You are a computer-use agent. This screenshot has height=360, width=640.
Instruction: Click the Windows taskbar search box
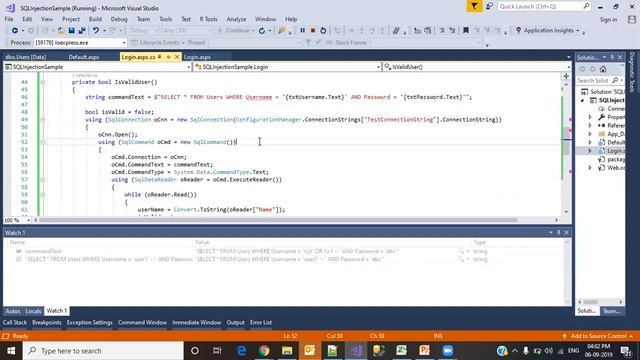103,351
